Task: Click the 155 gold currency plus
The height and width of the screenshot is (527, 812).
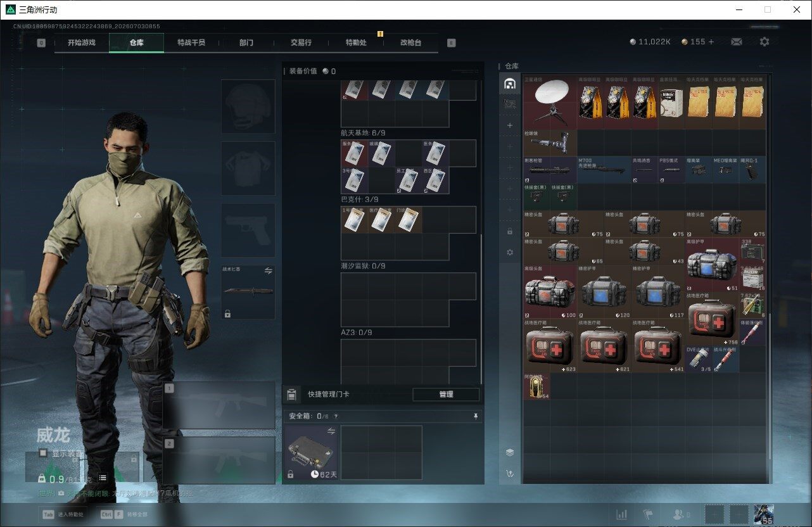Action: tap(711, 42)
